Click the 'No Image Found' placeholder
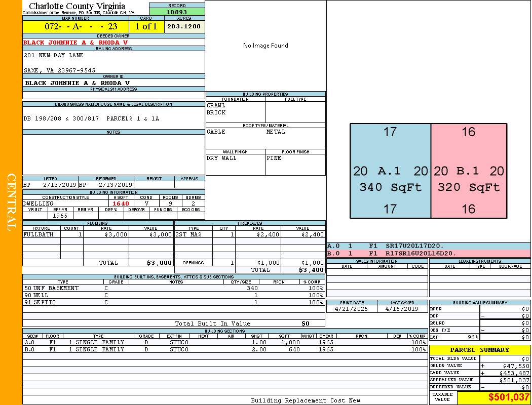The image size is (532, 405). point(265,46)
